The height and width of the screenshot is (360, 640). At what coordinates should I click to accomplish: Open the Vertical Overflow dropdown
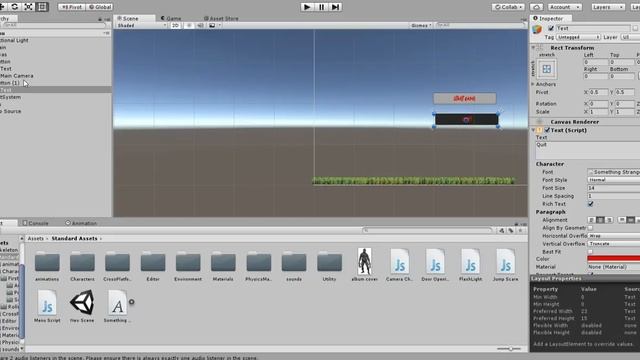pyautogui.click(x=613, y=244)
